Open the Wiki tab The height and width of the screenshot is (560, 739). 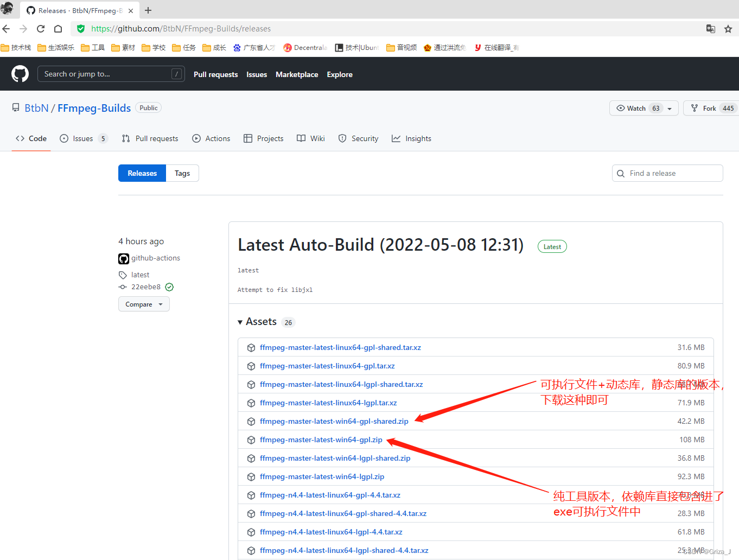point(311,138)
